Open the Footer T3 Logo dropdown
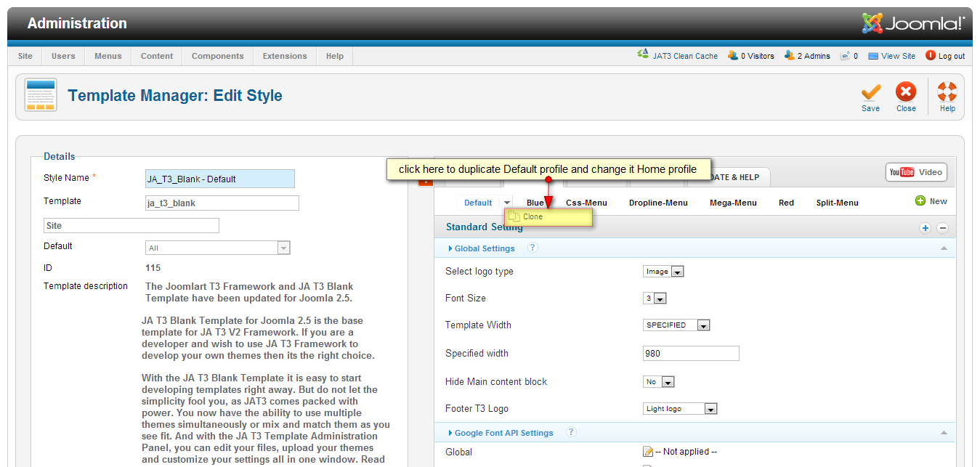The image size is (980, 467). click(x=680, y=409)
